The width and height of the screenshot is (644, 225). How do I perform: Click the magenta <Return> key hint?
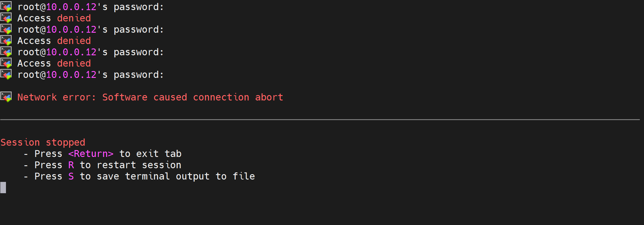pyautogui.click(x=91, y=154)
